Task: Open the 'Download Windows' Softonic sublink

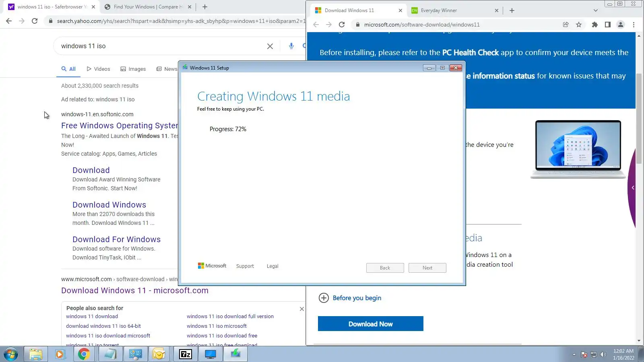Action: 109,205
